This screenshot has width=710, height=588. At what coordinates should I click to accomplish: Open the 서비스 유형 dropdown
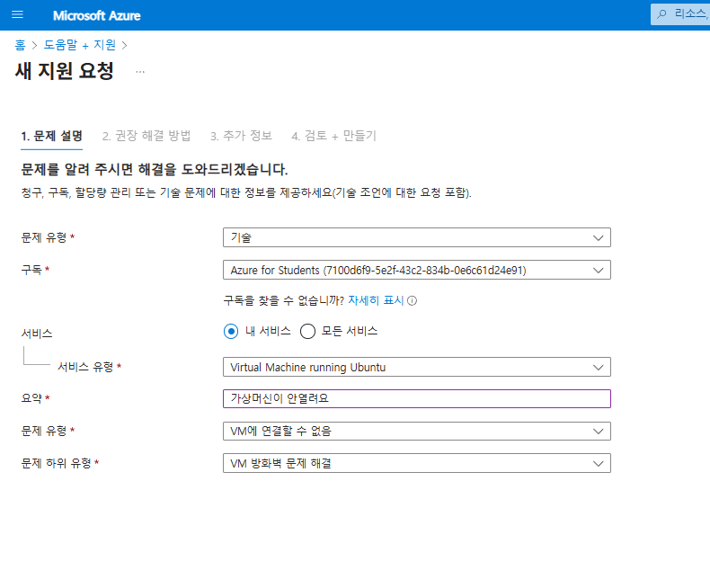point(417,367)
